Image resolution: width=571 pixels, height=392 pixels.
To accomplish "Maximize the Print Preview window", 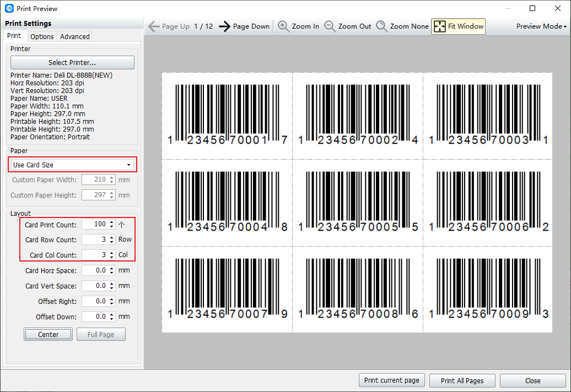I will pos(532,8).
